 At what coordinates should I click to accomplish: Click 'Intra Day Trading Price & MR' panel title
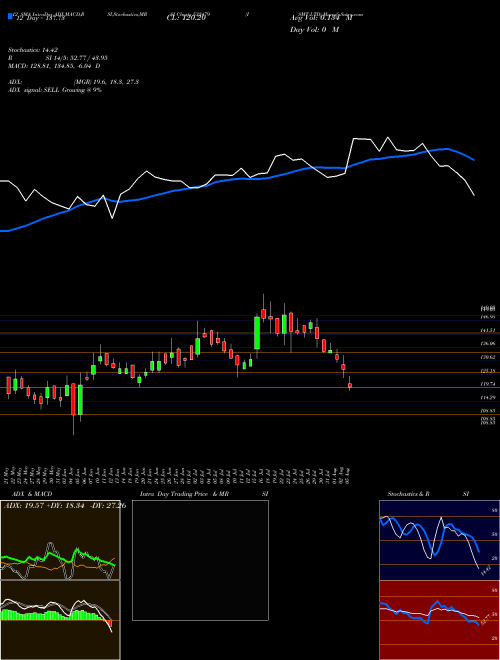click(x=184, y=494)
